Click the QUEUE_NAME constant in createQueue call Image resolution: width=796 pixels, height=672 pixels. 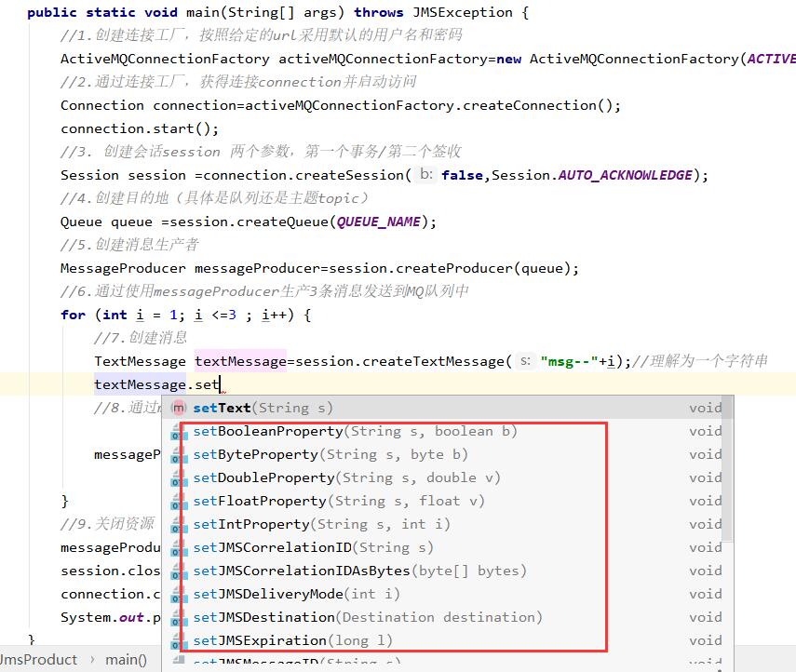coord(379,222)
